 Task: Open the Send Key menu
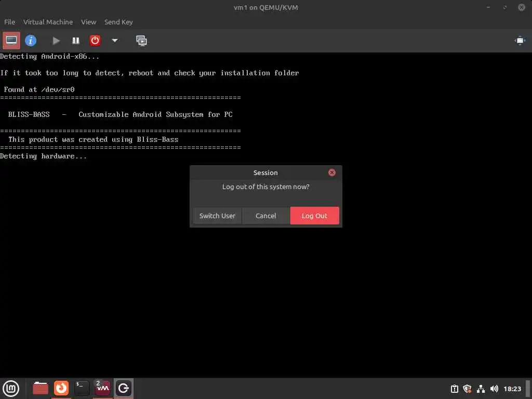118,22
